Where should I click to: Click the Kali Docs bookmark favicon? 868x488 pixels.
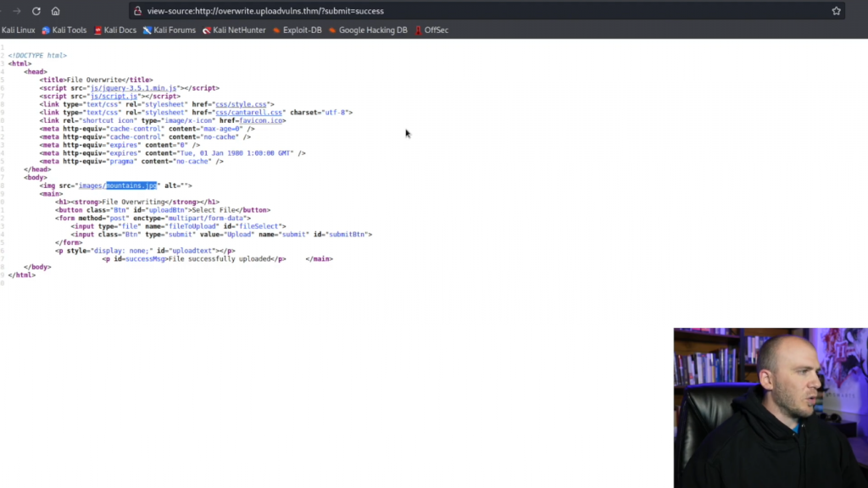tap(98, 30)
